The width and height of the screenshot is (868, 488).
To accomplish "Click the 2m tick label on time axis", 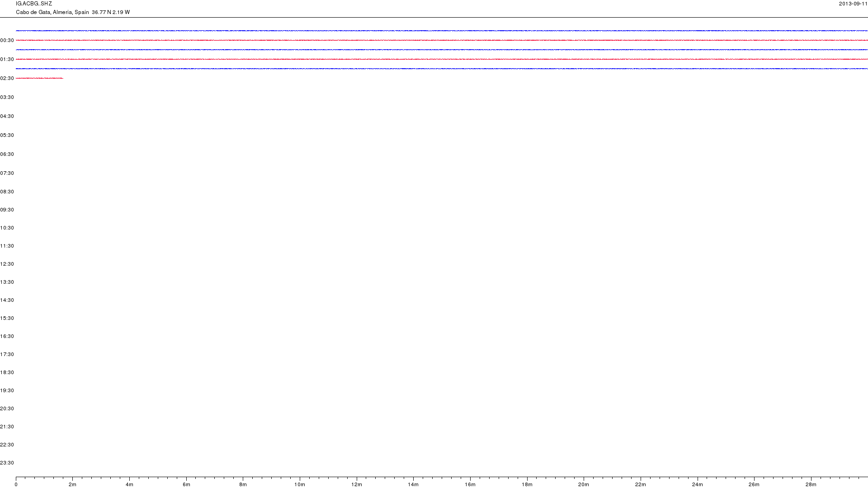I will (x=72, y=485).
